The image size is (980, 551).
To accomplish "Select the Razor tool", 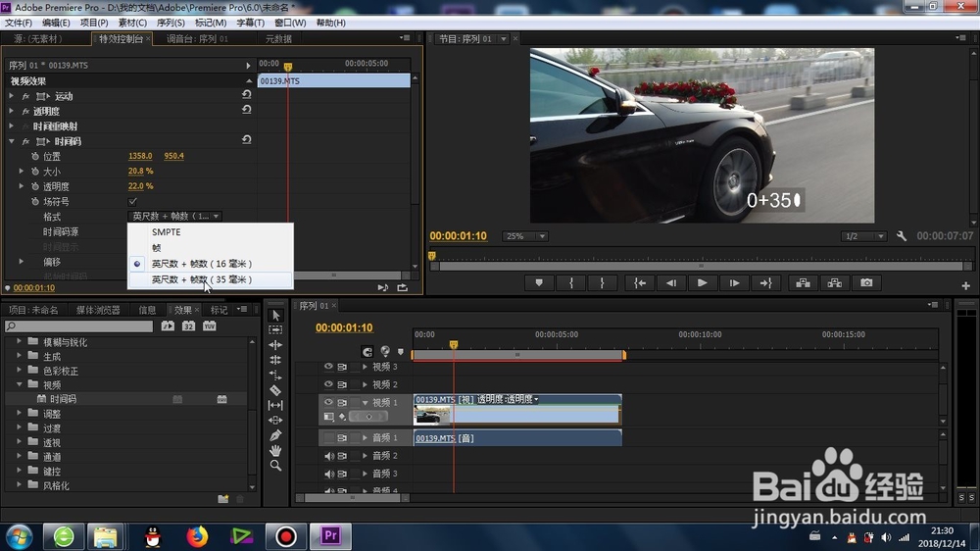I will 275,390.
